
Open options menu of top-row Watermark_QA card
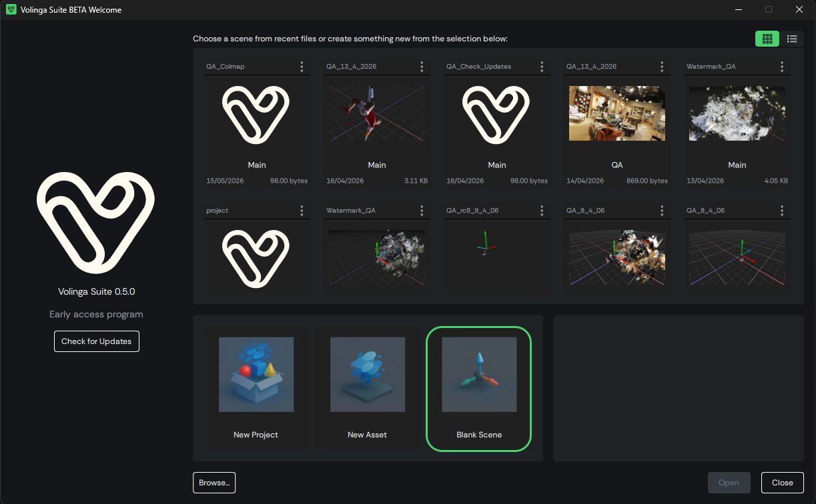click(x=782, y=67)
